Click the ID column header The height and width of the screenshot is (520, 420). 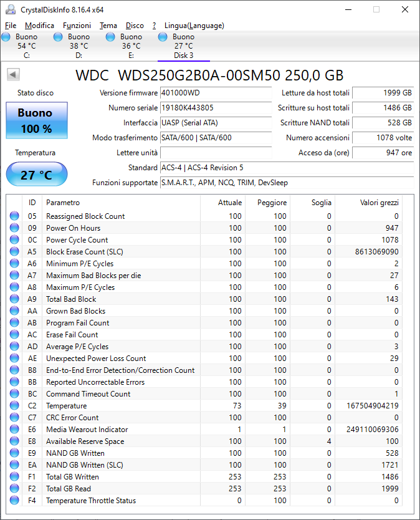(x=32, y=203)
